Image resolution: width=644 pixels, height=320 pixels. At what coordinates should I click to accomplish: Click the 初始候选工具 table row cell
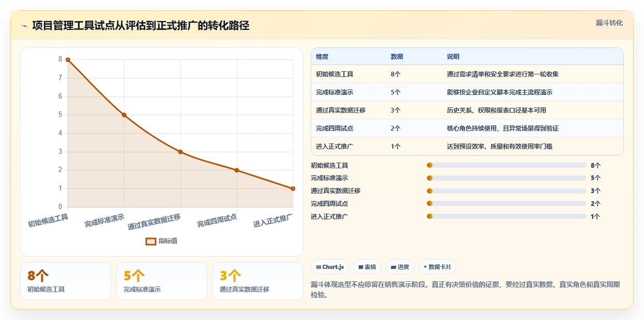[334, 74]
